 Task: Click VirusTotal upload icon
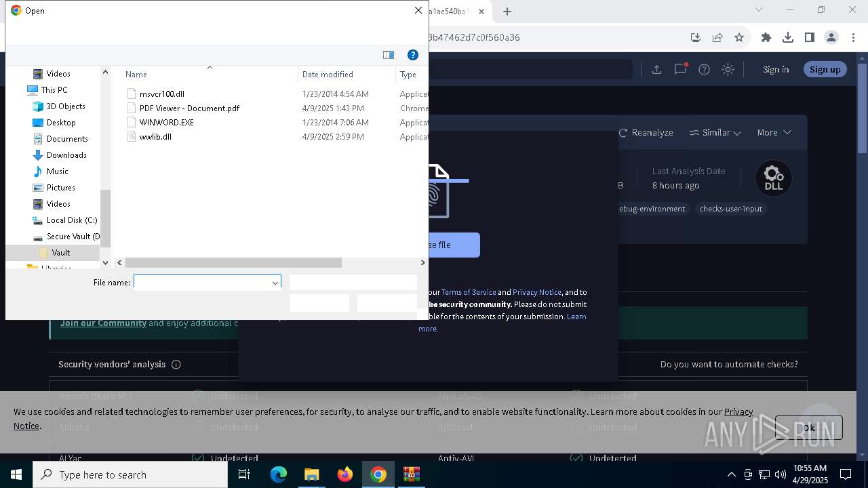tap(656, 69)
